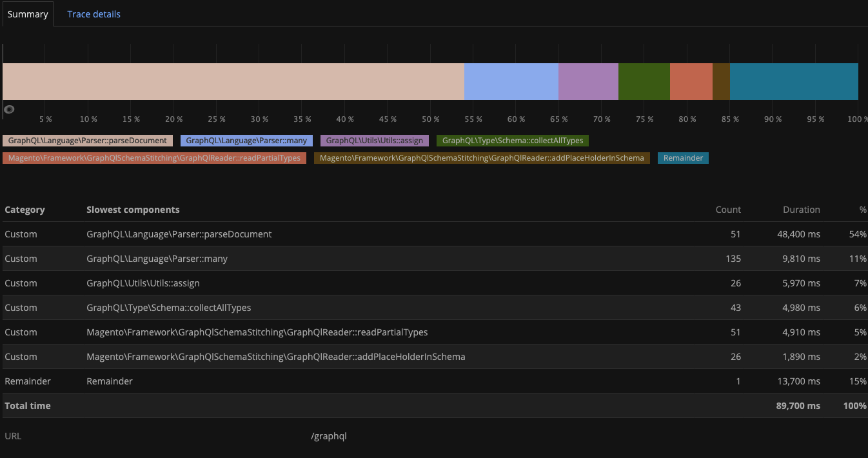Click the orange readPartialTypes bar segment
This screenshot has width=868, height=458.
(x=691, y=81)
